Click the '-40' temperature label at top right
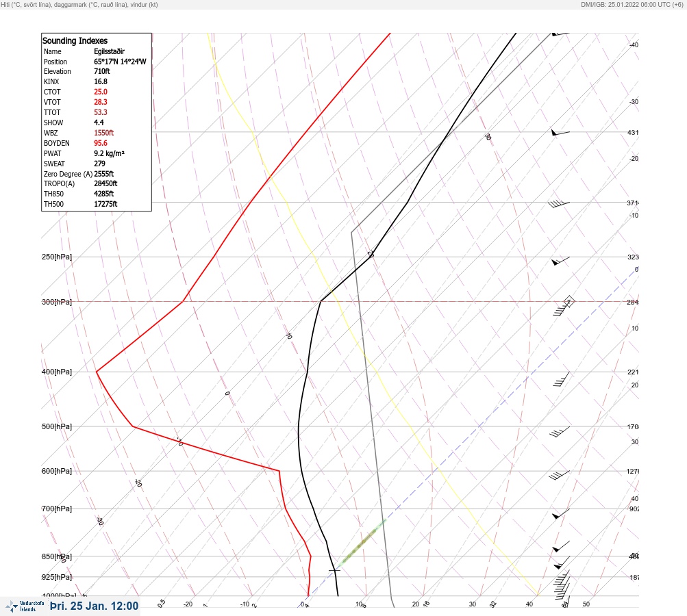 coord(634,45)
